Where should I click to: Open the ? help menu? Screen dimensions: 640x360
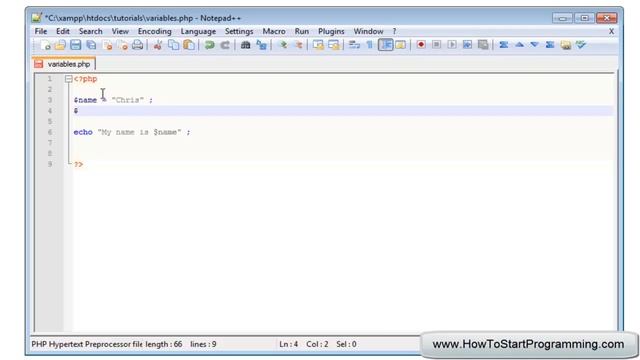click(394, 31)
